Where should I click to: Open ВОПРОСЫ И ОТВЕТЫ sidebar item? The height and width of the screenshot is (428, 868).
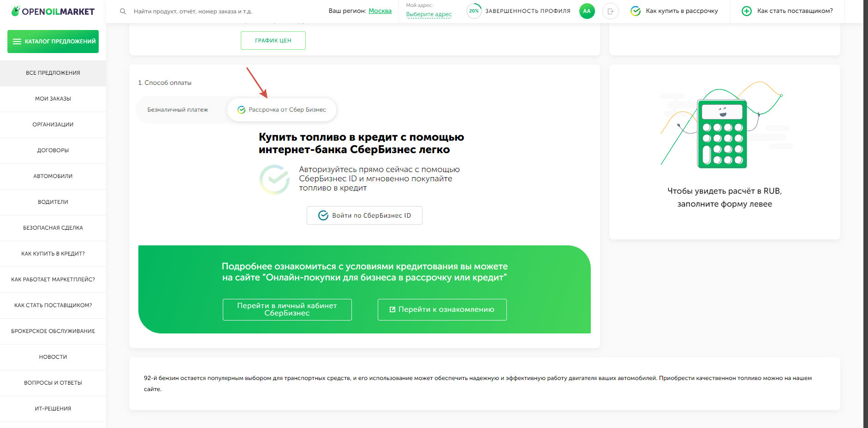pyautogui.click(x=53, y=383)
